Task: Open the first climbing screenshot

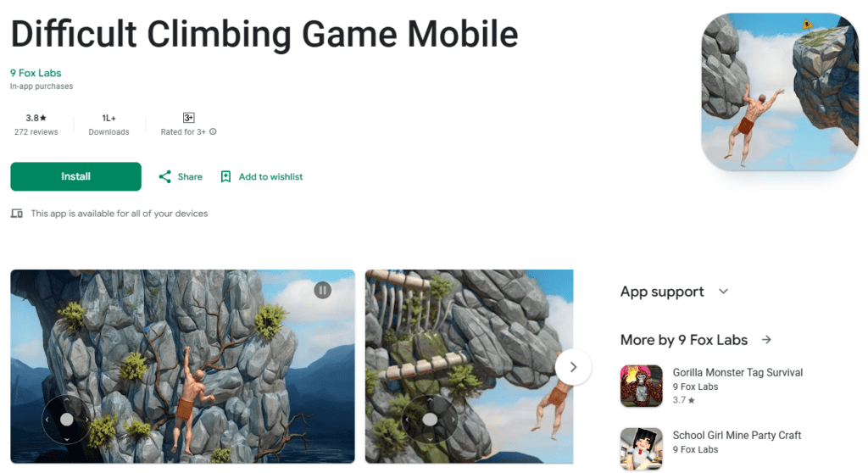Action: 183,366
